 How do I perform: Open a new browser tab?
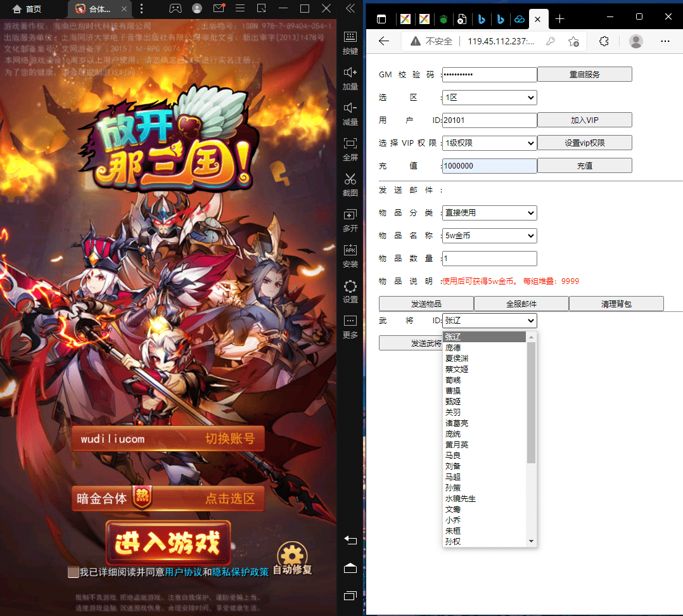pos(559,19)
